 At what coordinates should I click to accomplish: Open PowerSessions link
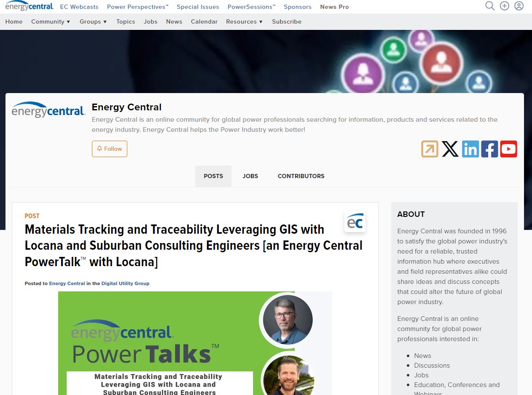tap(252, 7)
